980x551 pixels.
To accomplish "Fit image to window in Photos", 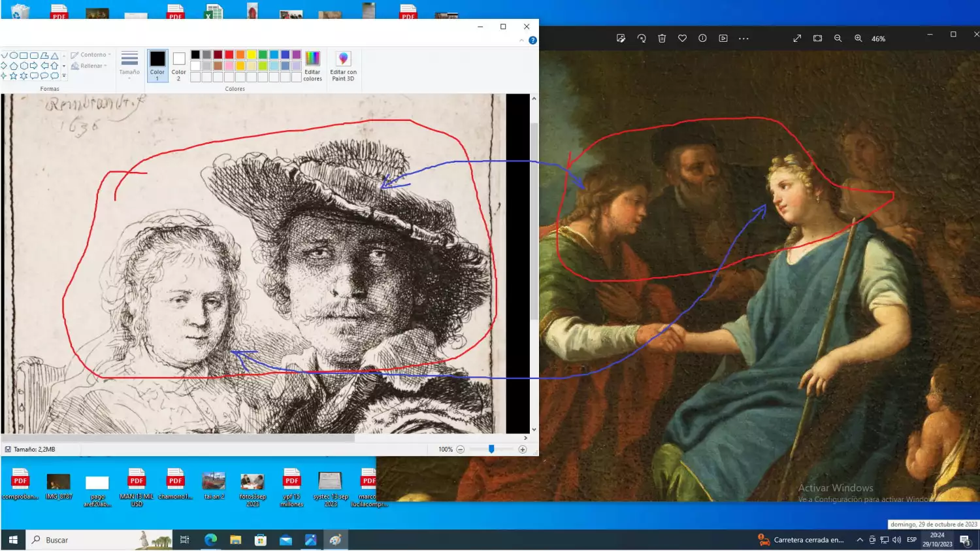I will point(817,39).
